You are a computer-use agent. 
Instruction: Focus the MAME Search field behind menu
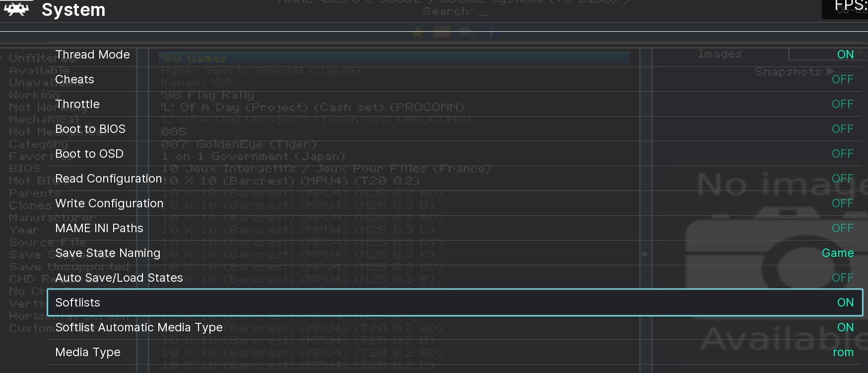click(x=455, y=11)
